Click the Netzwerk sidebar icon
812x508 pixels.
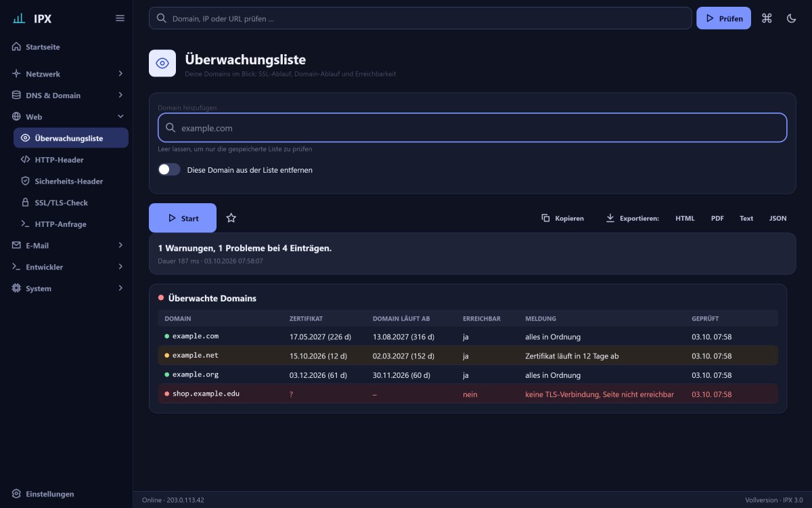16,73
